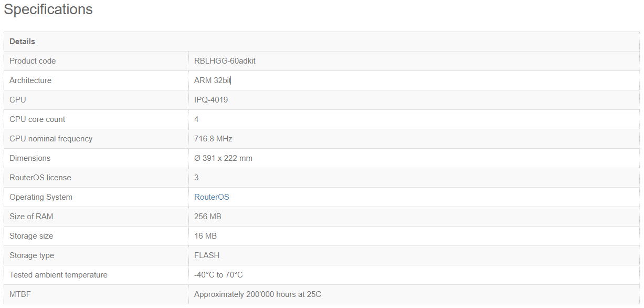Select the RBLHGG-60adkit product code value
644x308 pixels.
coord(225,61)
